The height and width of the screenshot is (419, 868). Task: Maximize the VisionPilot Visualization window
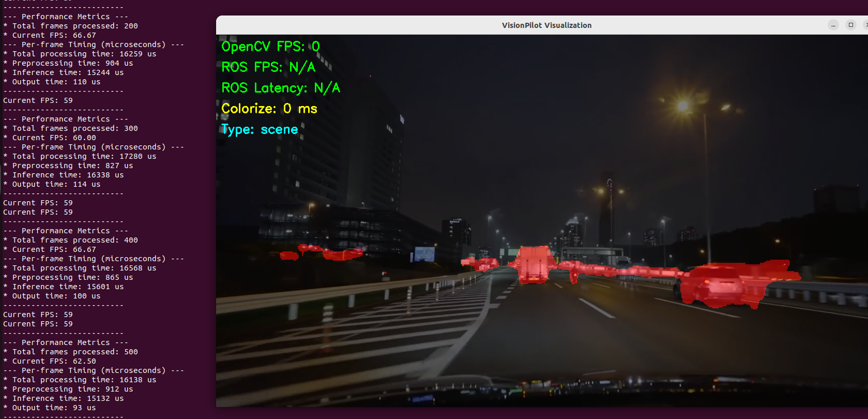point(851,25)
